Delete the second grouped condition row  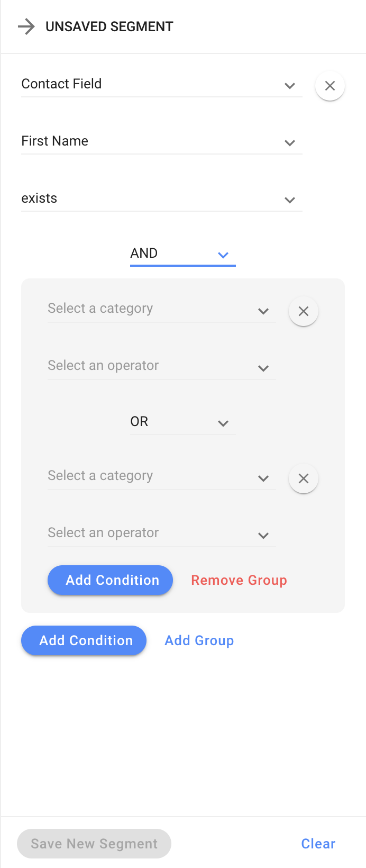[x=303, y=478]
